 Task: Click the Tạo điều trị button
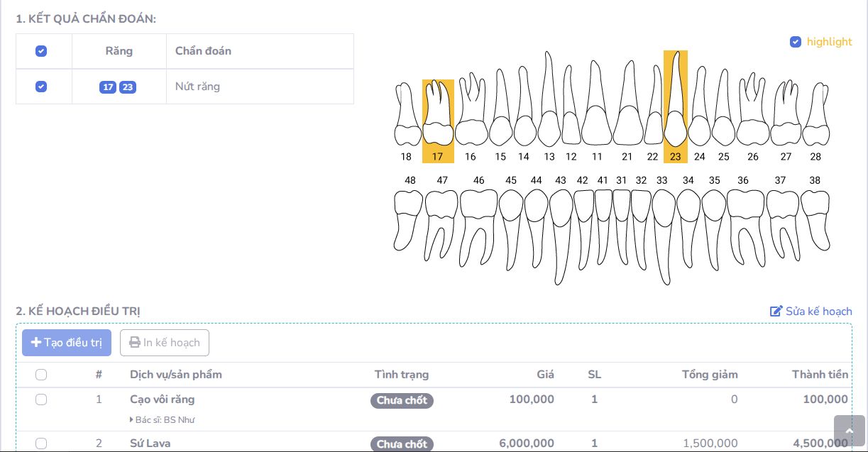click(67, 343)
